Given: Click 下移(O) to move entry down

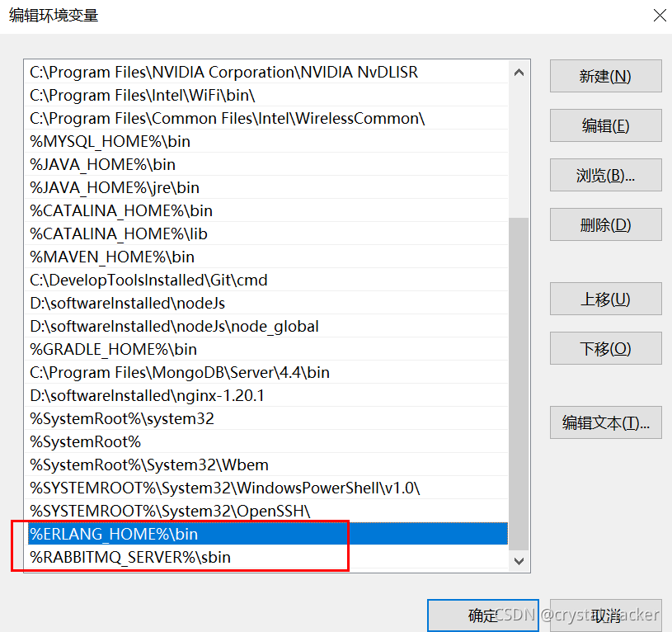Looking at the screenshot, I should (605, 348).
